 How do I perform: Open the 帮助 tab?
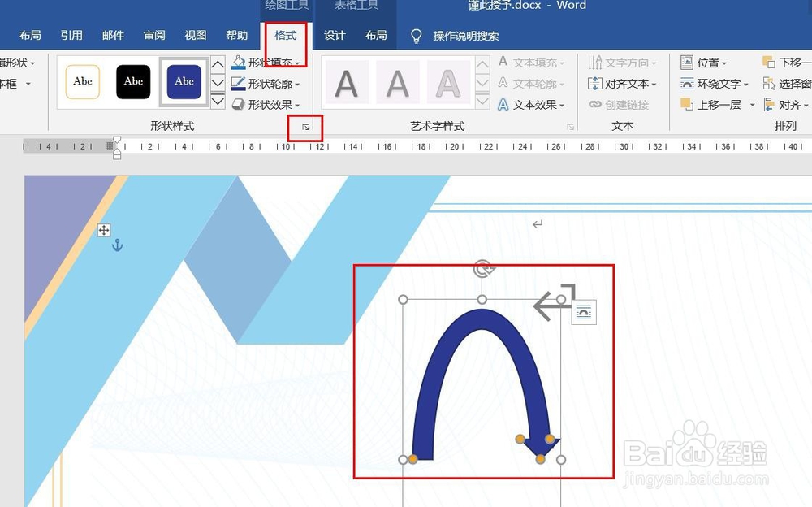pyautogui.click(x=236, y=35)
